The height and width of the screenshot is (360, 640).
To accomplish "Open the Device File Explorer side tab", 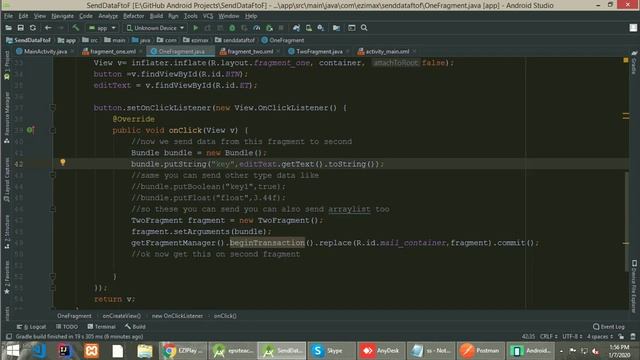I will [634, 287].
